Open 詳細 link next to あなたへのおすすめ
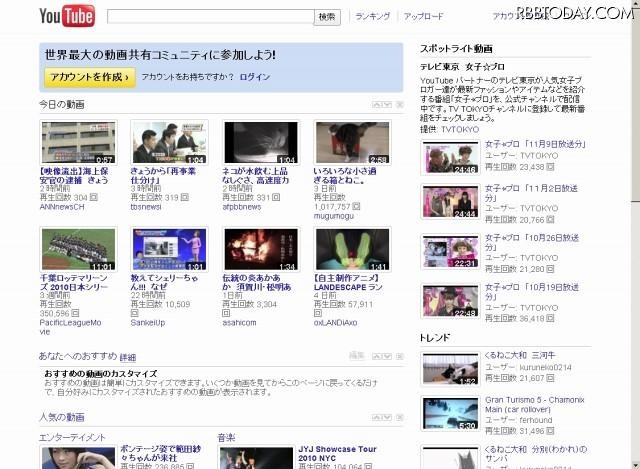640x469 pixels. 128,357
